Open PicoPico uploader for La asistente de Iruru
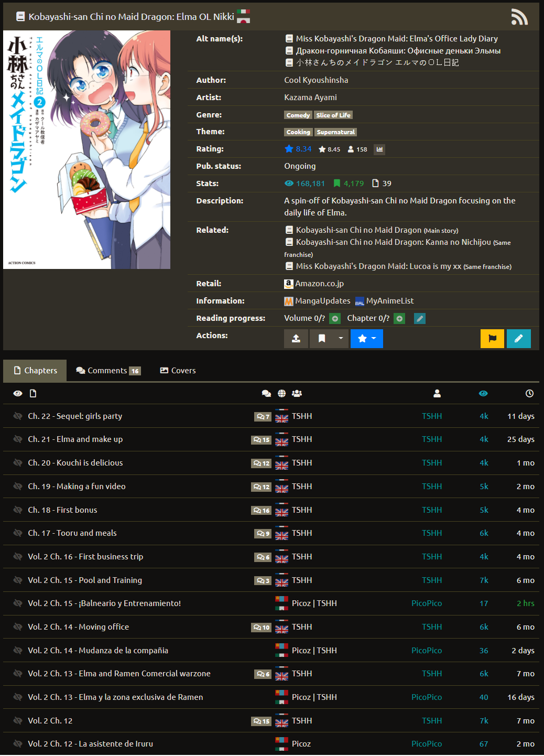This screenshot has height=756, width=544. [x=427, y=744]
